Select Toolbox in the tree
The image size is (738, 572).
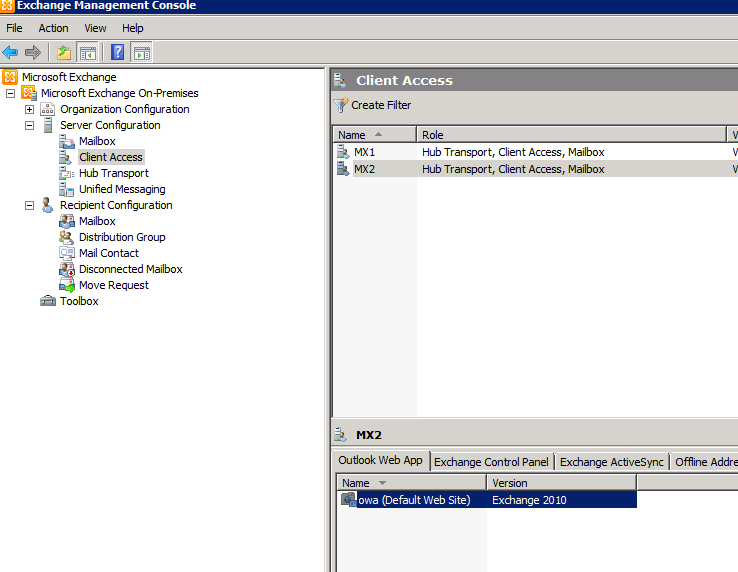click(79, 301)
